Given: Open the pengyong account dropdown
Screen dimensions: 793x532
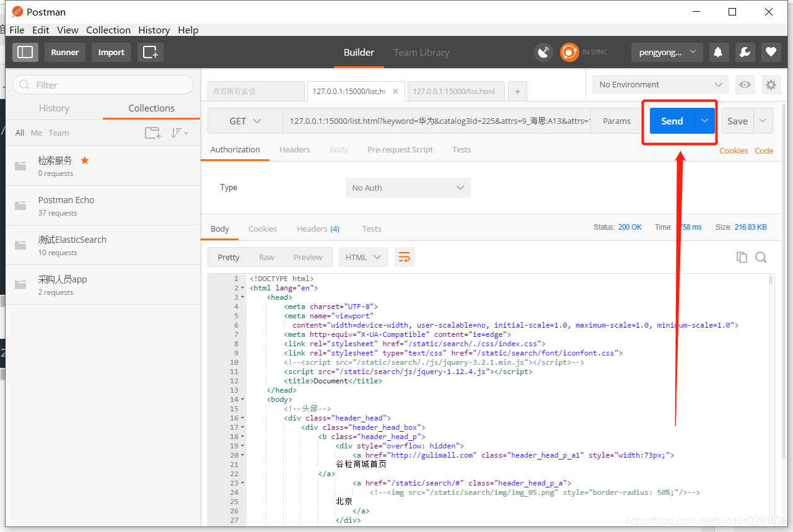Looking at the screenshot, I should tap(667, 52).
